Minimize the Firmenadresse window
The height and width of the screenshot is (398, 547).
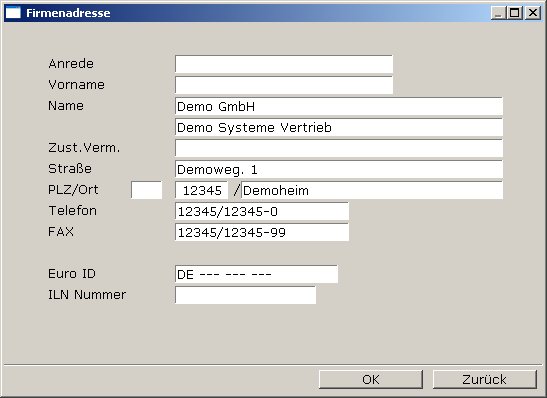[498, 13]
